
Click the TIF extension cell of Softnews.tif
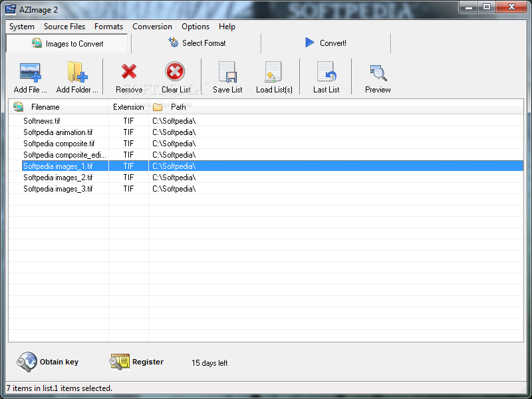(x=128, y=121)
